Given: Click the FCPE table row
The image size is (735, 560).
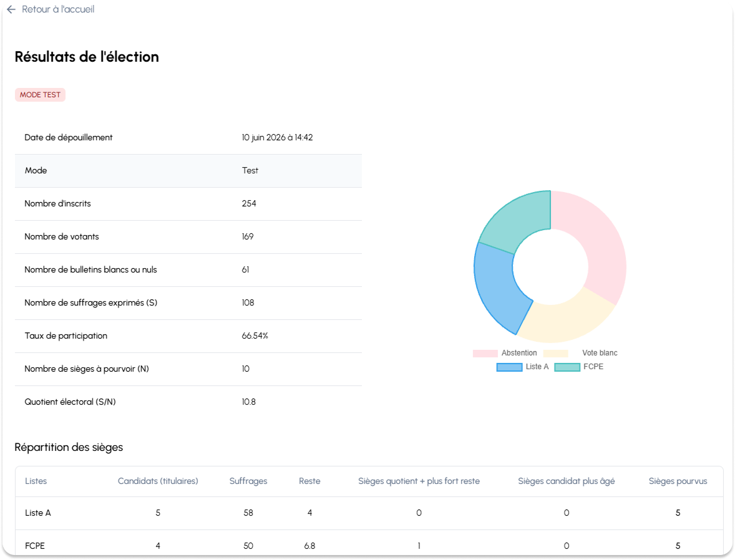Looking at the screenshot, I should click(x=369, y=545).
